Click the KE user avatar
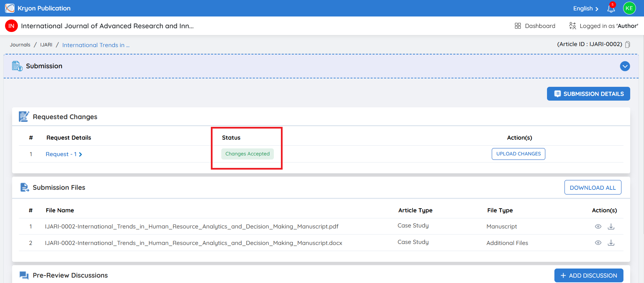This screenshot has width=644, height=283. [629, 8]
